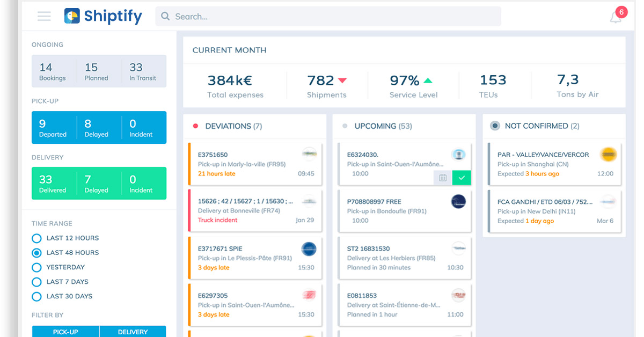
Task: Choose the Last 7 Days option
Action: (37, 282)
